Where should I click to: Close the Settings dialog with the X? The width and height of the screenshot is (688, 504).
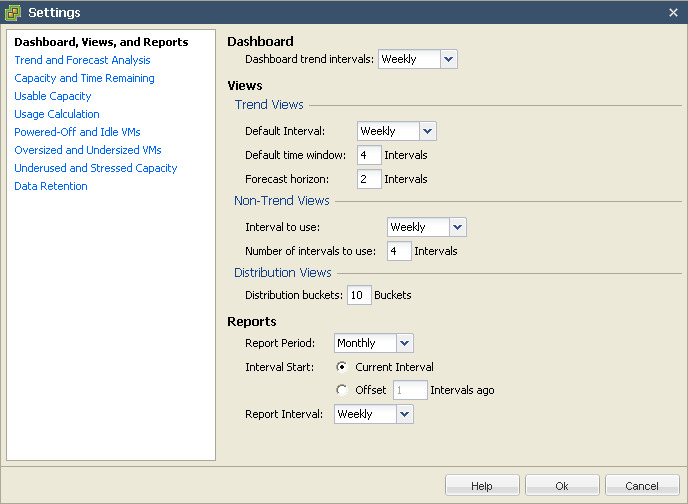(x=673, y=12)
